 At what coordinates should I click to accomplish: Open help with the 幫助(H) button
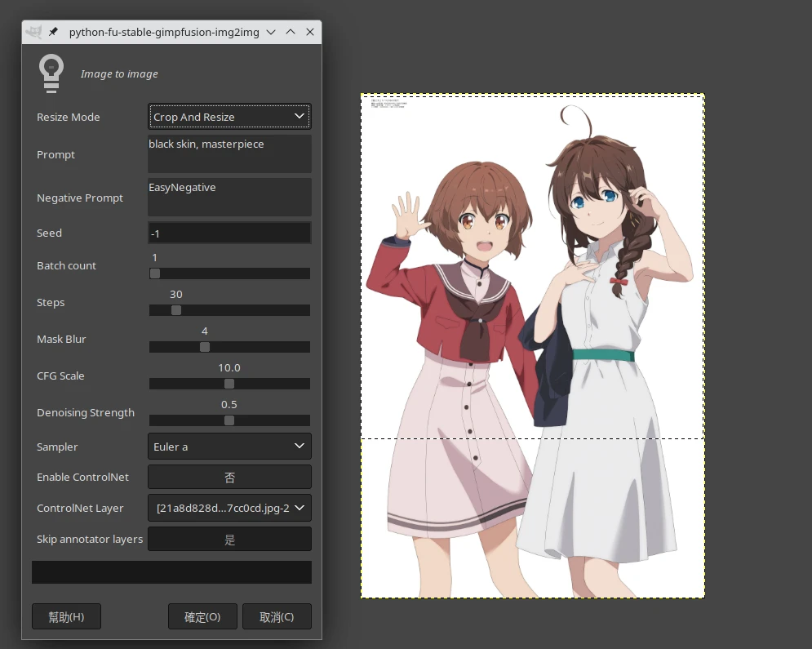point(66,617)
